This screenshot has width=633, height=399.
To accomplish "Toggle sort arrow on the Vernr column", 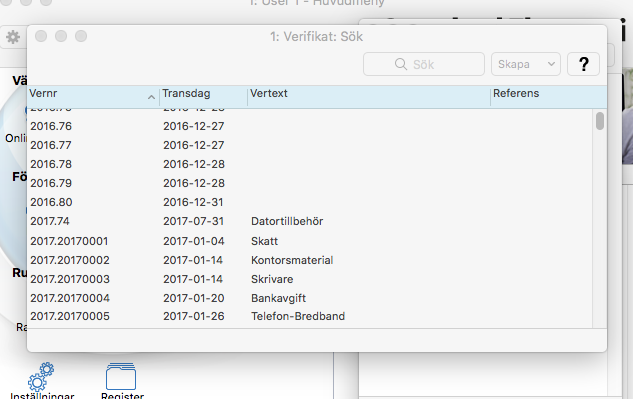I will tap(151, 97).
